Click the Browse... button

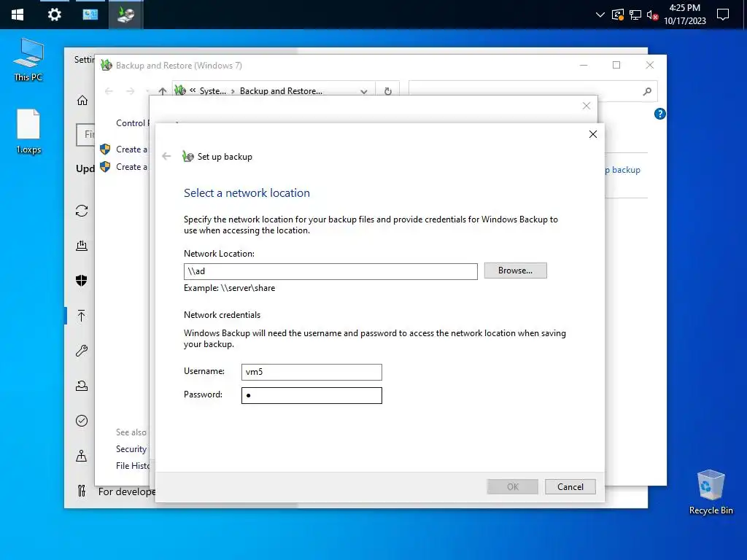click(516, 271)
